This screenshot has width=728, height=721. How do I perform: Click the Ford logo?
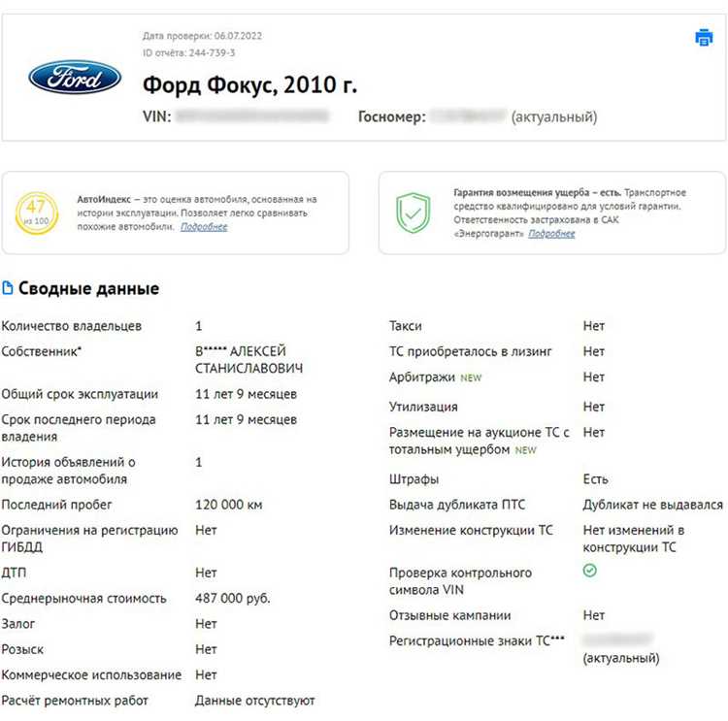click(x=75, y=77)
